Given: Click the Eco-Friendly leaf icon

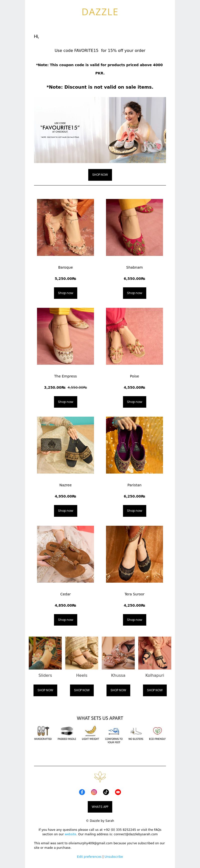Looking at the screenshot, I should [x=157, y=730].
